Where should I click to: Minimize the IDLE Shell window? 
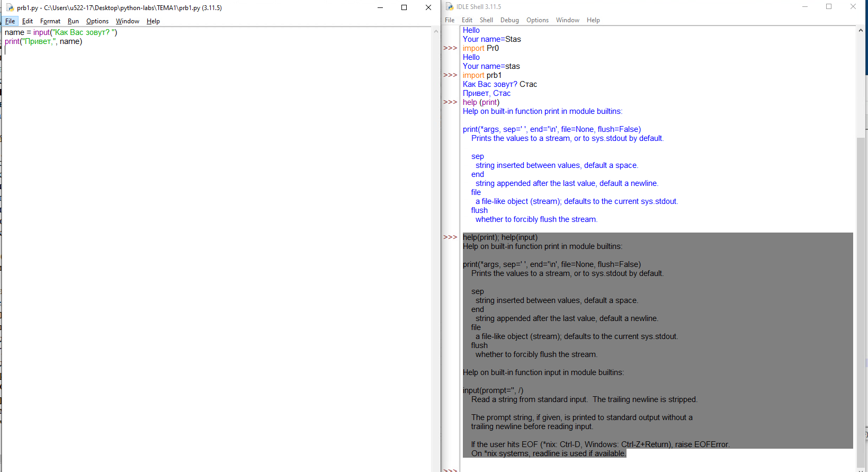(x=805, y=7)
